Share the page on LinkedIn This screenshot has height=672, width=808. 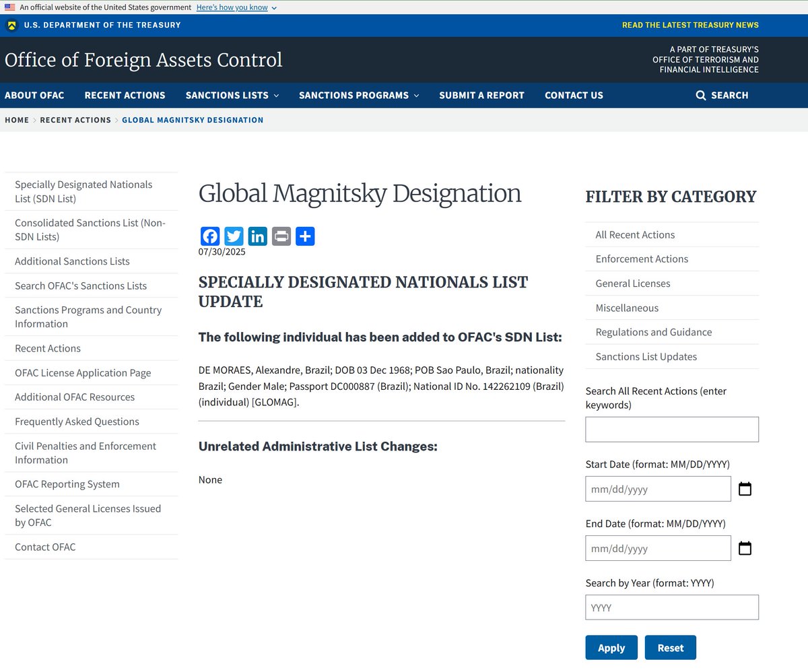tap(258, 236)
